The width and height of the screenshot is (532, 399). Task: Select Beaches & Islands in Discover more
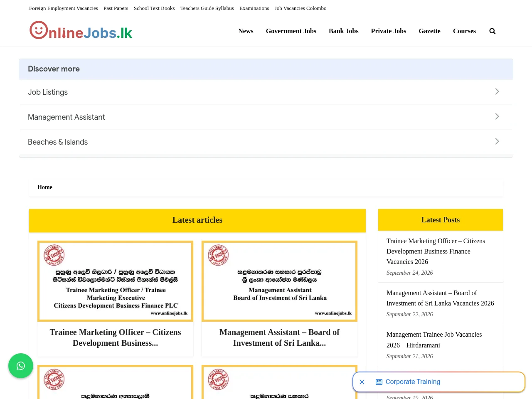[x=266, y=142]
